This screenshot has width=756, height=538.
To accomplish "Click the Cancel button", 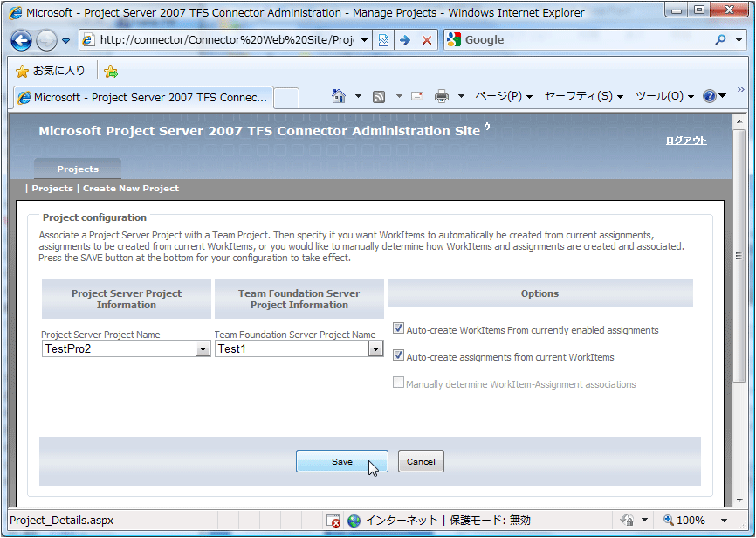I will (x=421, y=461).
